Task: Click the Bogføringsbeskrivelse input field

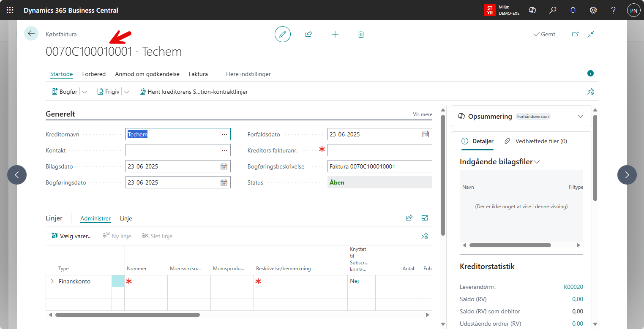Action: [380, 166]
